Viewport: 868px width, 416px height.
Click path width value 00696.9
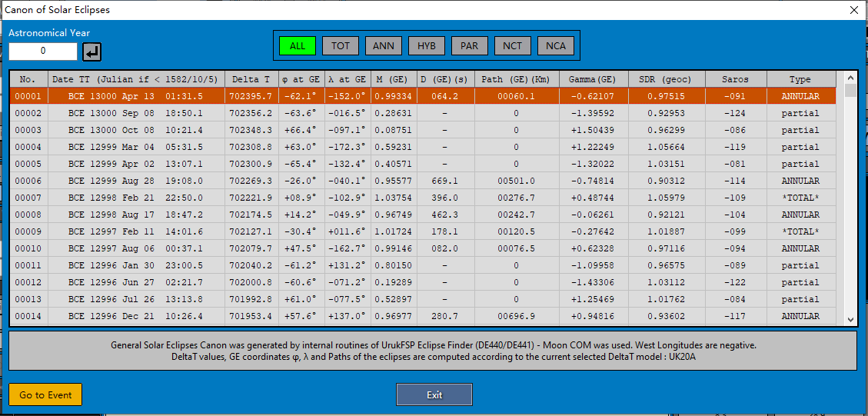point(517,316)
